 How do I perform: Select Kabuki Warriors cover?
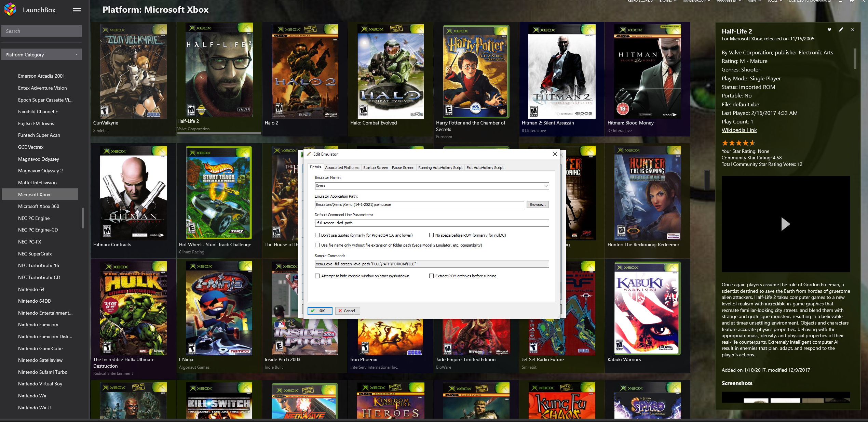(647, 308)
